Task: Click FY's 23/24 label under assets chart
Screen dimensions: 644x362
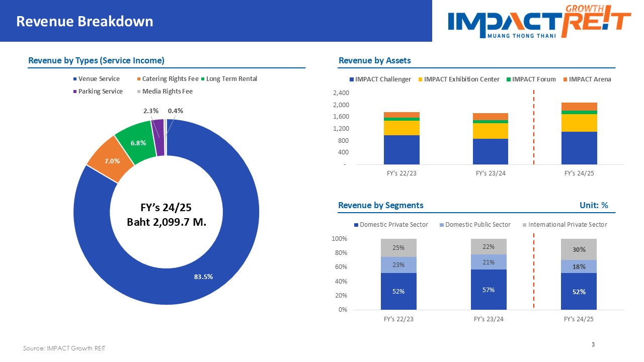Action: click(x=490, y=173)
